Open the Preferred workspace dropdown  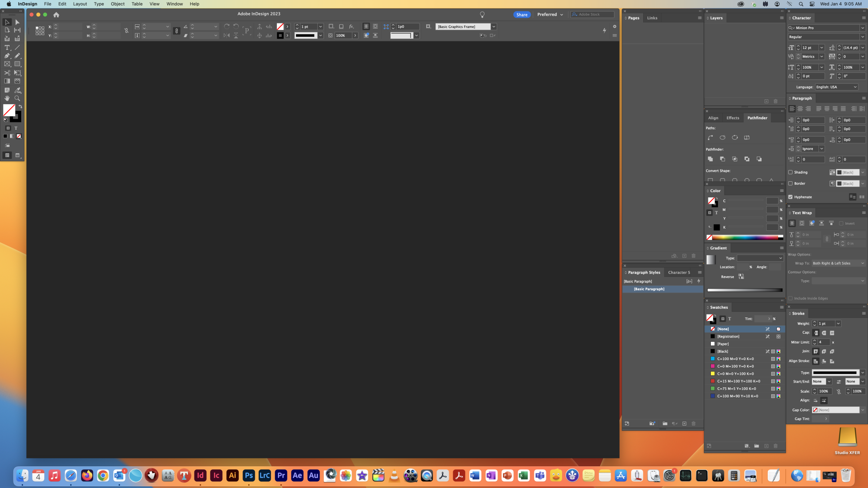pos(550,14)
